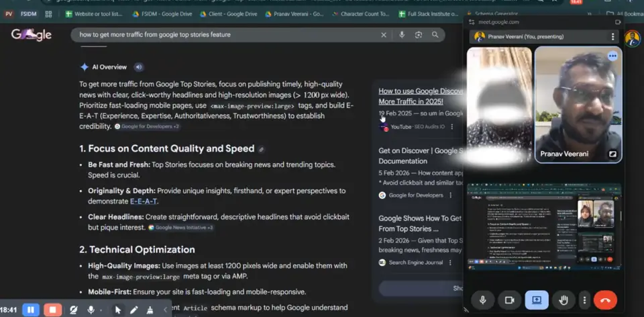
Task: Open the Google for Developers +2 source chip
Action: tap(147, 127)
